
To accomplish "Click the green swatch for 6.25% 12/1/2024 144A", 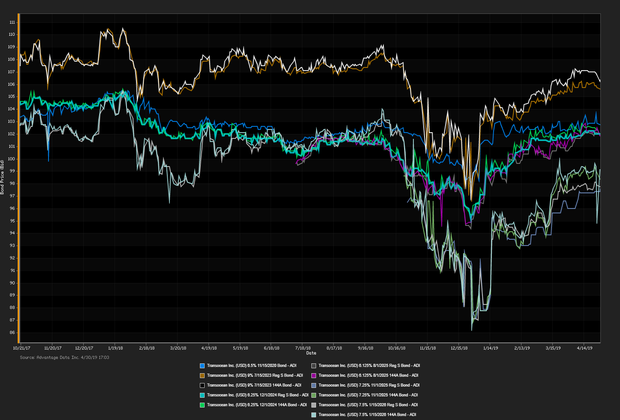I will (202, 405).
